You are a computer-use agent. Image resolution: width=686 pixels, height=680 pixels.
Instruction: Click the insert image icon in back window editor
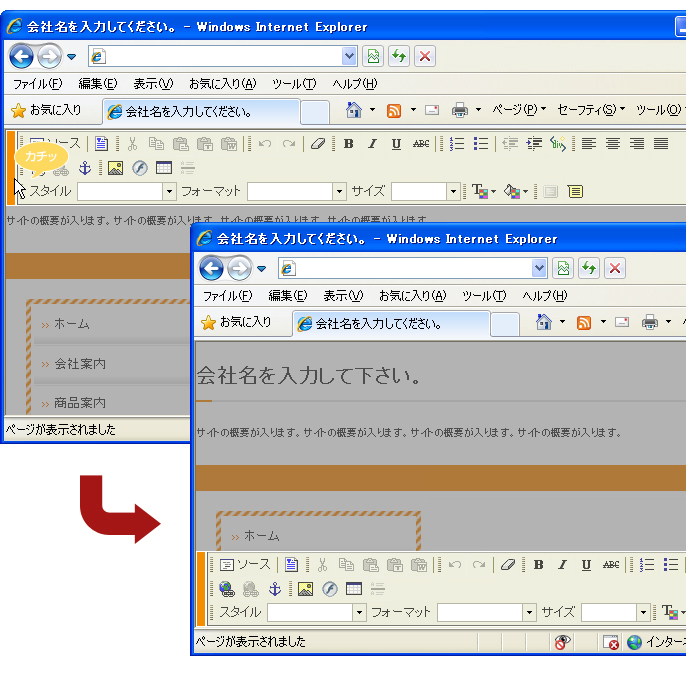(x=116, y=168)
